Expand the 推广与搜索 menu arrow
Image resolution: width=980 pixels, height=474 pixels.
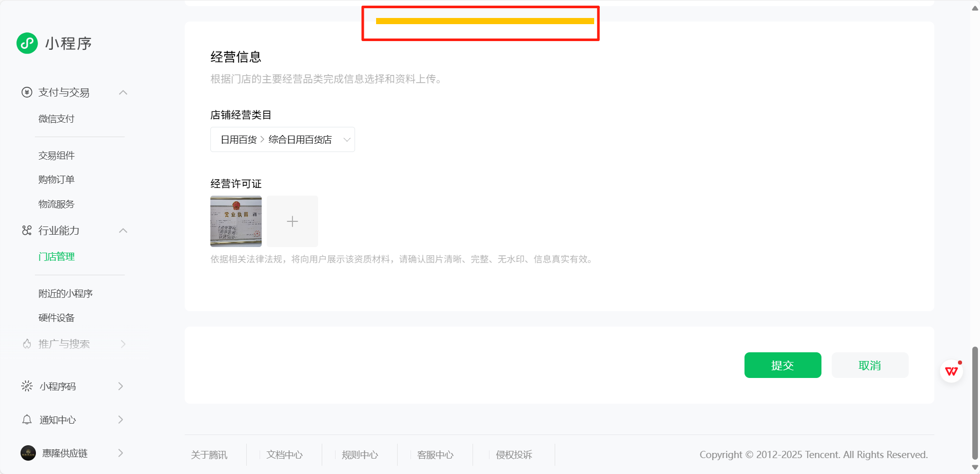pos(123,344)
